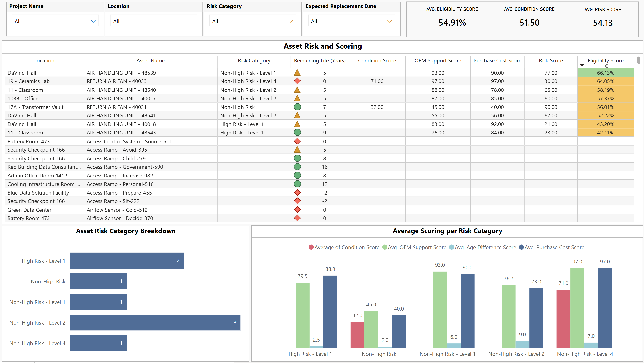Screen dimensions: 644x363
Task: Click orange triangle icon for Access Ramp - Avoid-395
Action: (x=297, y=150)
